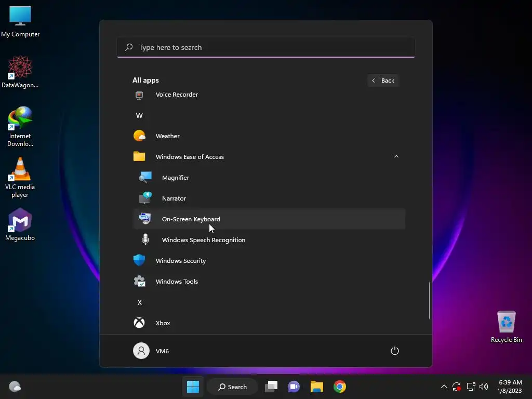Launch Windows Speech Recognition microphone icon
The image size is (532, 399).
pos(145,240)
